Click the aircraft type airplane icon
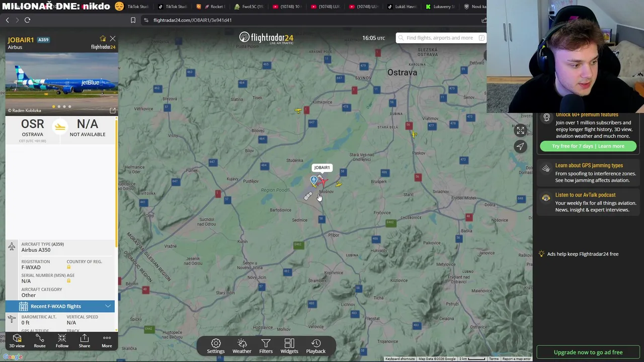Screen dimensions: 644x362 [x=12, y=246]
